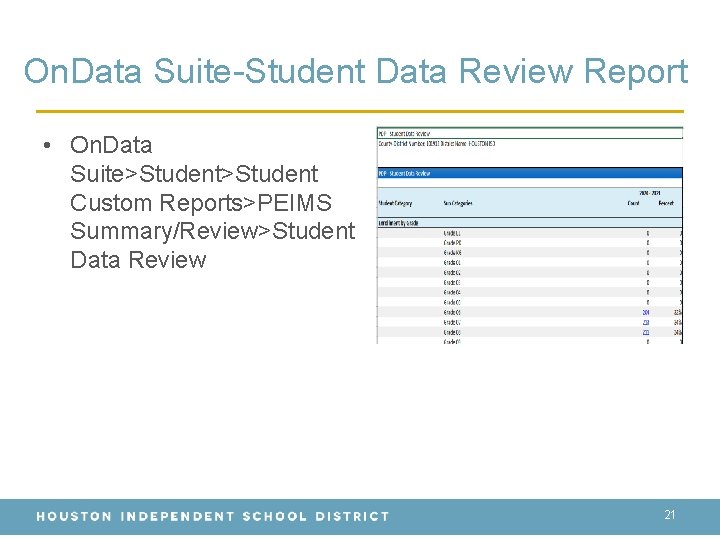720x540 pixels.
Task: Click the Percent column header
Action: [666, 203]
